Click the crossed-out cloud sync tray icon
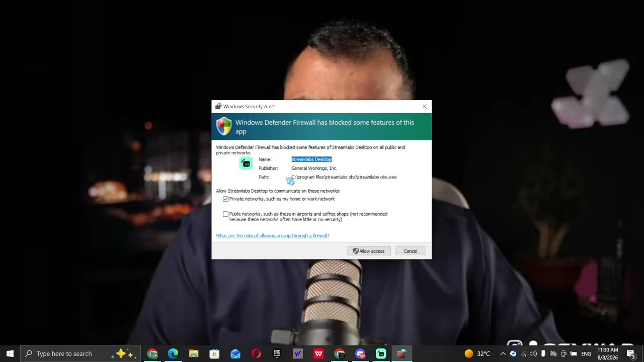The width and height of the screenshot is (644, 362). click(553, 353)
